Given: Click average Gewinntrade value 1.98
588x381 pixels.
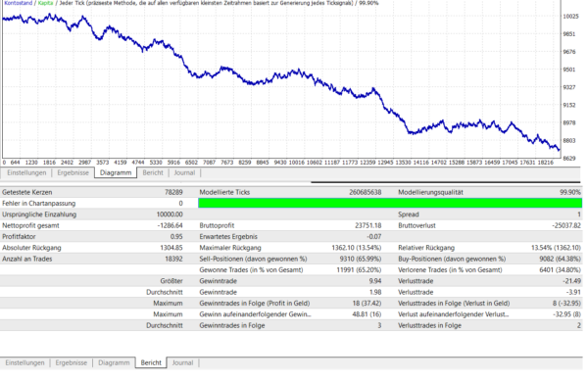Looking at the screenshot, I should pos(375,292).
